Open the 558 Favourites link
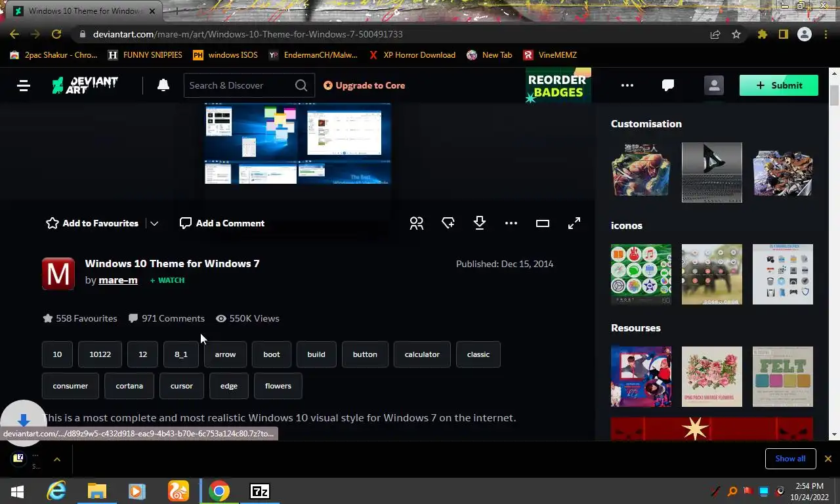The height and width of the screenshot is (504, 840). (80, 318)
